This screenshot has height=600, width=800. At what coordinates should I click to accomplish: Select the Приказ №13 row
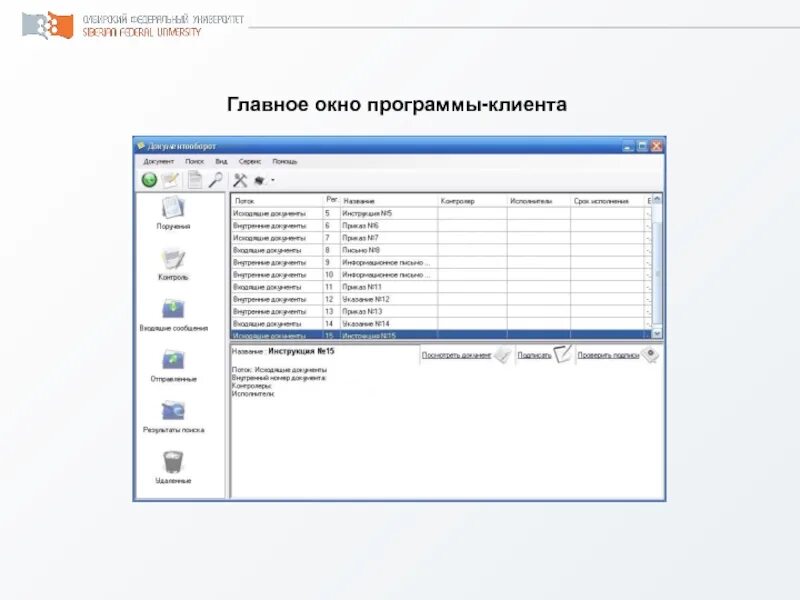pos(439,311)
